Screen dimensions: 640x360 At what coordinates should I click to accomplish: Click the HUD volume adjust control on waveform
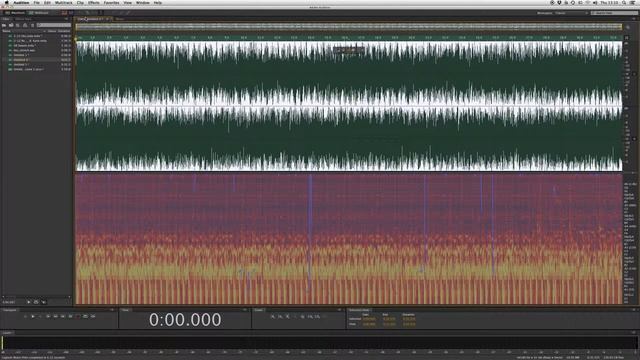349,50
